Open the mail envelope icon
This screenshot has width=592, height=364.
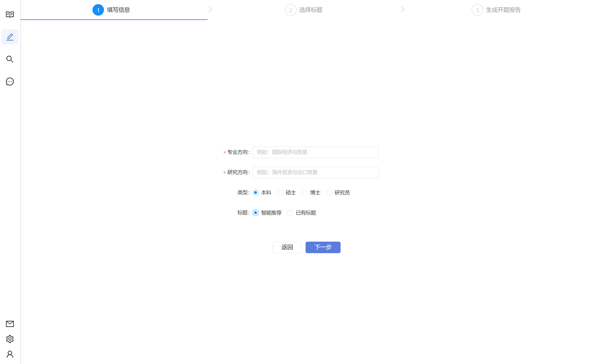(10, 324)
